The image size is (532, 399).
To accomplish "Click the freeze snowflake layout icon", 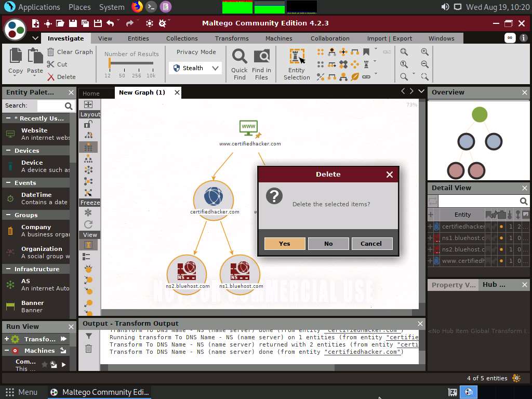I will tap(88, 212).
